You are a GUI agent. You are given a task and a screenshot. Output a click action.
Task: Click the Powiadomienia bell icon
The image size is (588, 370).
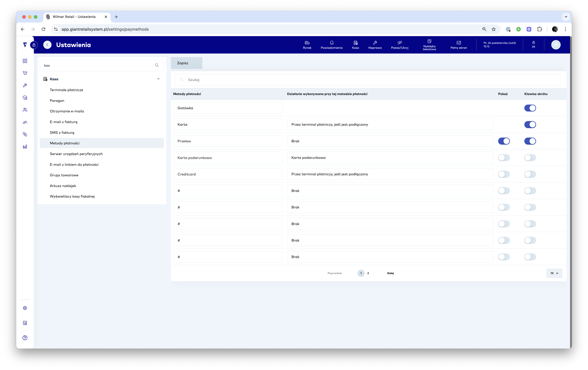click(x=331, y=43)
